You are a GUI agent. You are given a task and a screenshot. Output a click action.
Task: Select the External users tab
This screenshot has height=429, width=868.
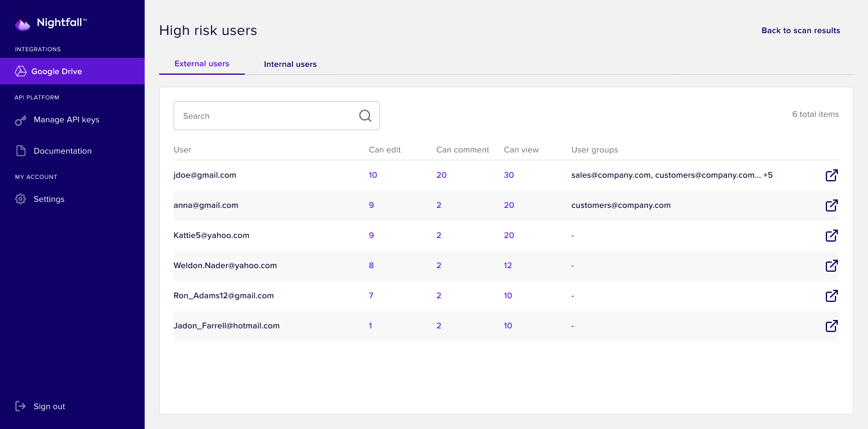[x=201, y=63]
